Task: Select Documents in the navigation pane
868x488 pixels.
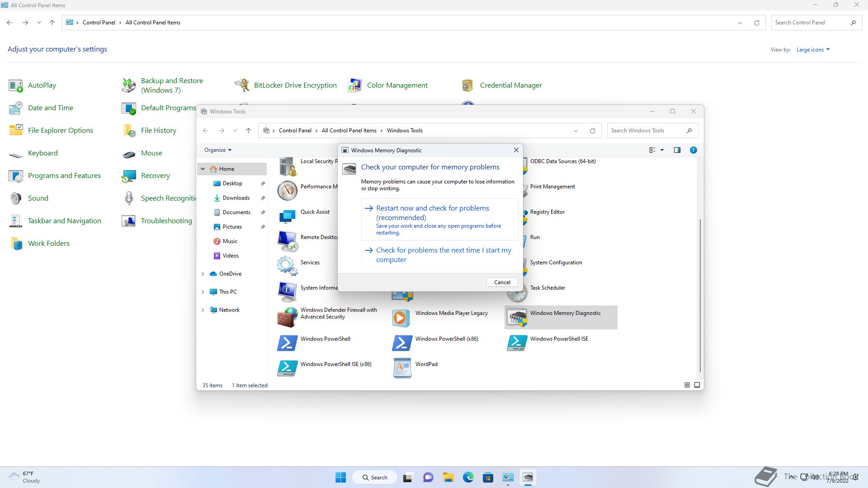Action: (236, 212)
